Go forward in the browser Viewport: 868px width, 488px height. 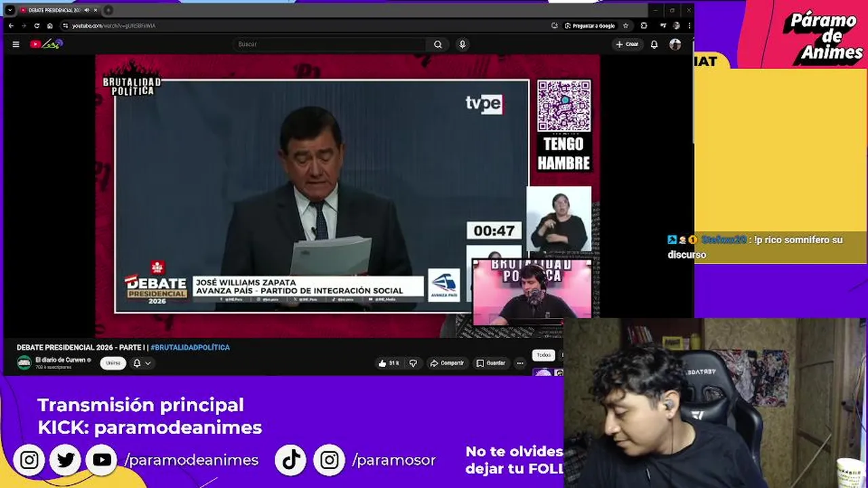pos(24,26)
